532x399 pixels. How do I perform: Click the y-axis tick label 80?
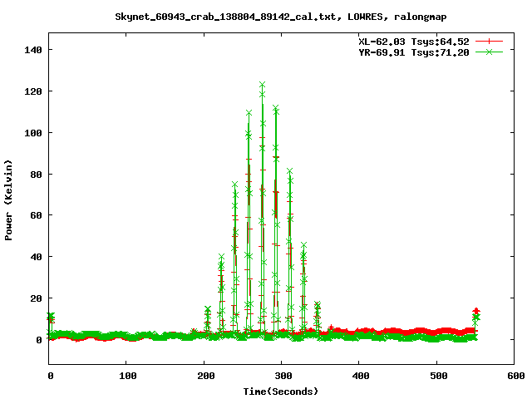click(36, 175)
